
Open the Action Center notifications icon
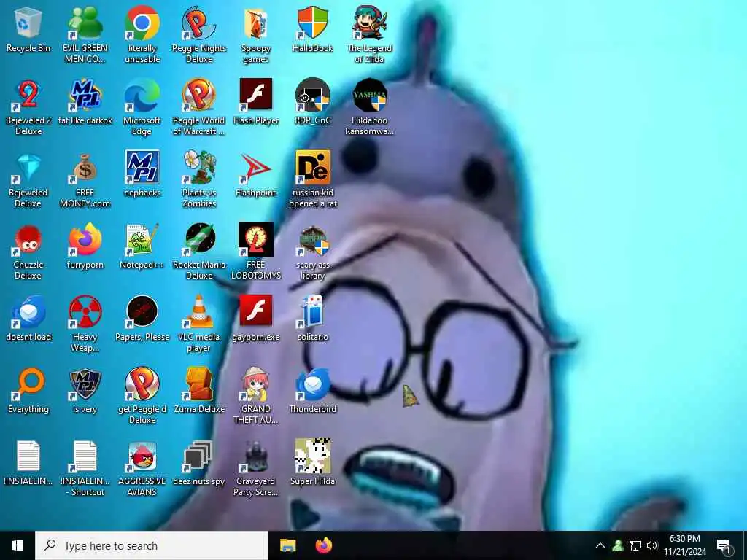(x=724, y=545)
